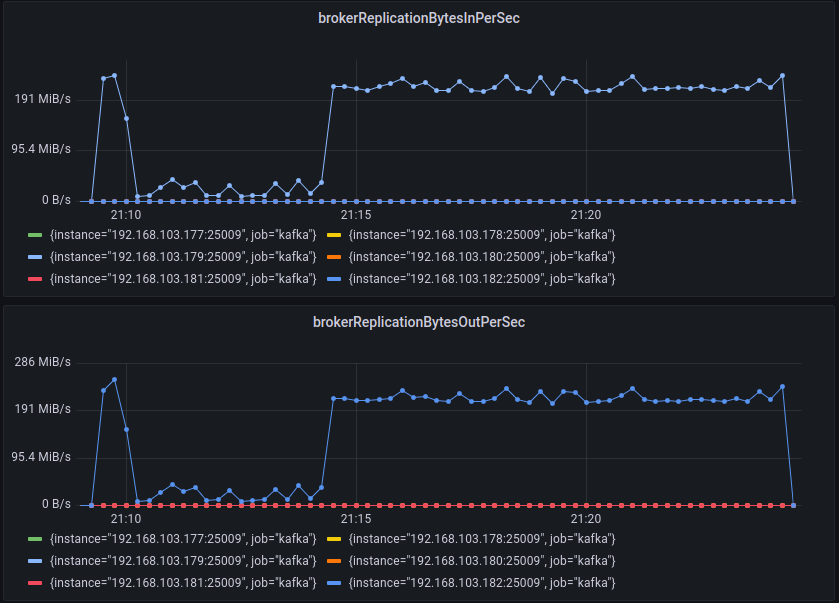
Task: Select the brokerReplicationBytesInPerSec panel title
Action: click(x=419, y=18)
